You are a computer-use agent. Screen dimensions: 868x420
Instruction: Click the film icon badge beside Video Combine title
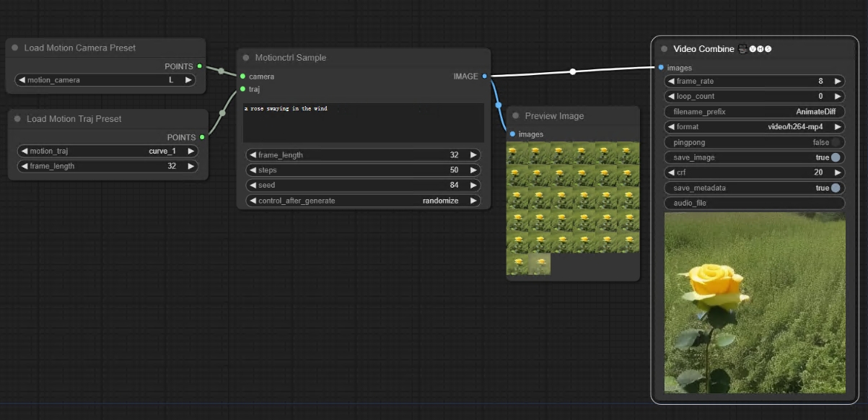pyautogui.click(x=742, y=49)
